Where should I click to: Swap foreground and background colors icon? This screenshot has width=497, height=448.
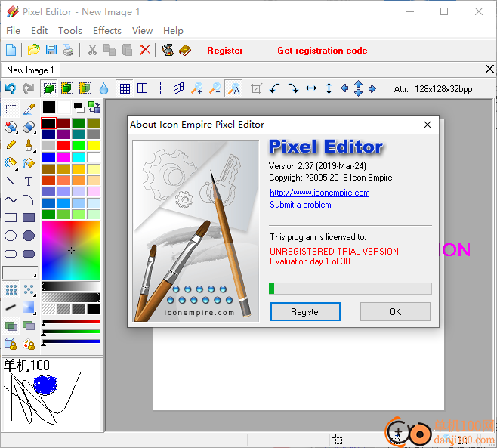coord(94,107)
